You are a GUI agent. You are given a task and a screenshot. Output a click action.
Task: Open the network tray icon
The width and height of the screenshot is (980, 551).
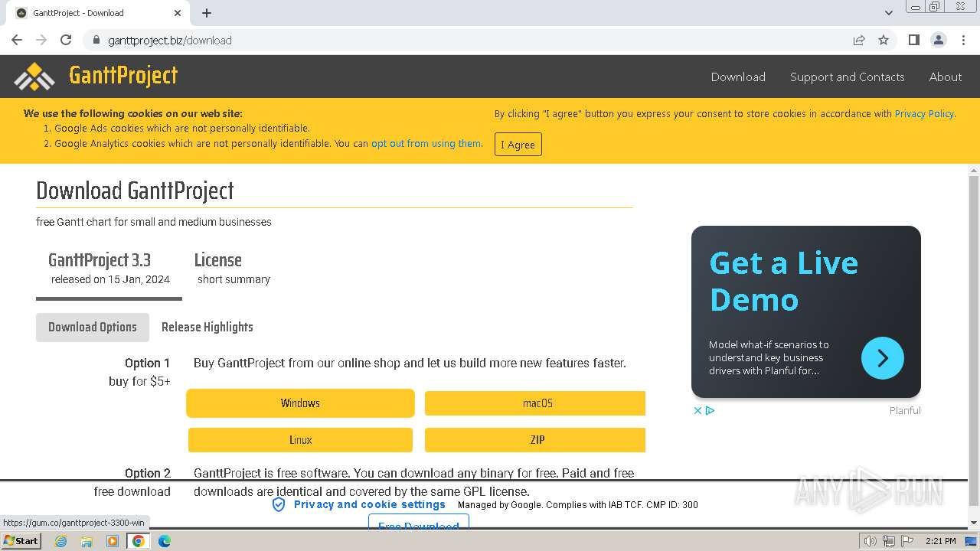tap(889, 541)
